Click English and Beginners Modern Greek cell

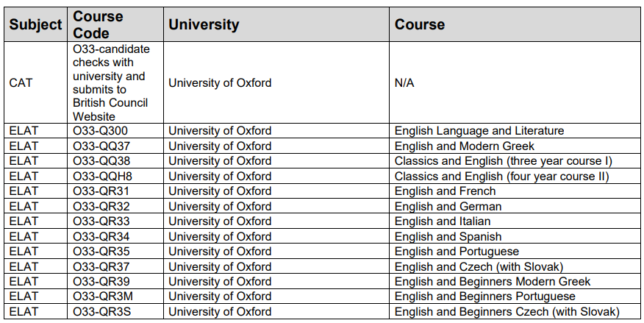pos(515,282)
